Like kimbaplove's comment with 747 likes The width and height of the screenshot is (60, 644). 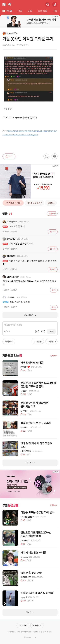pos(53,231)
